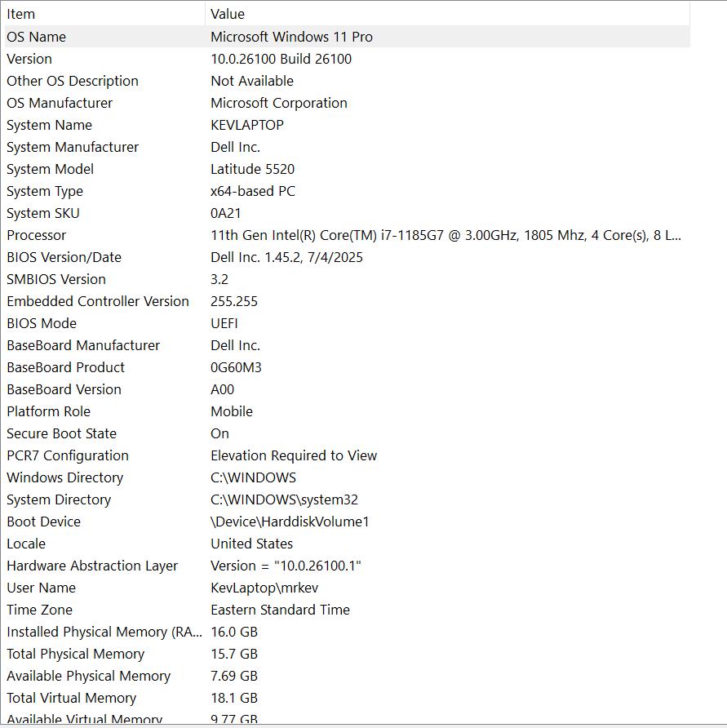Click the BIOS Version/Date item
Image resolution: width=727 pixels, height=728 pixels.
pos(64,257)
